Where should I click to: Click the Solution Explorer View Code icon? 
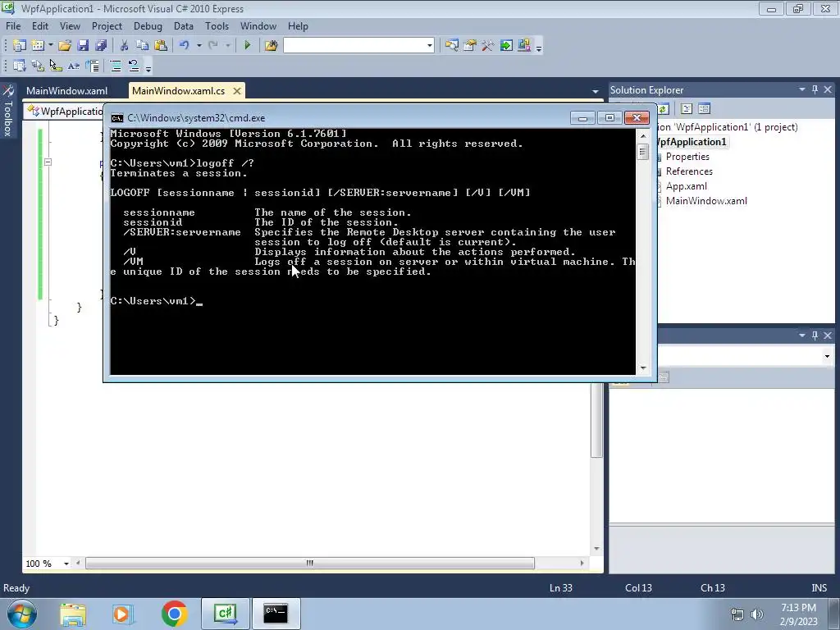(x=687, y=109)
